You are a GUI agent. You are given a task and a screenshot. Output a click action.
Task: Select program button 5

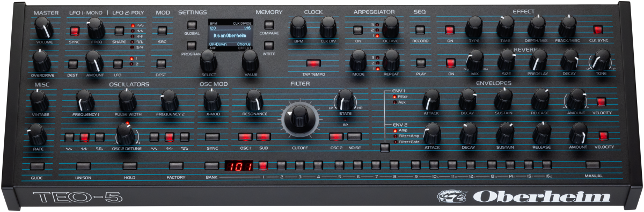point(339,165)
